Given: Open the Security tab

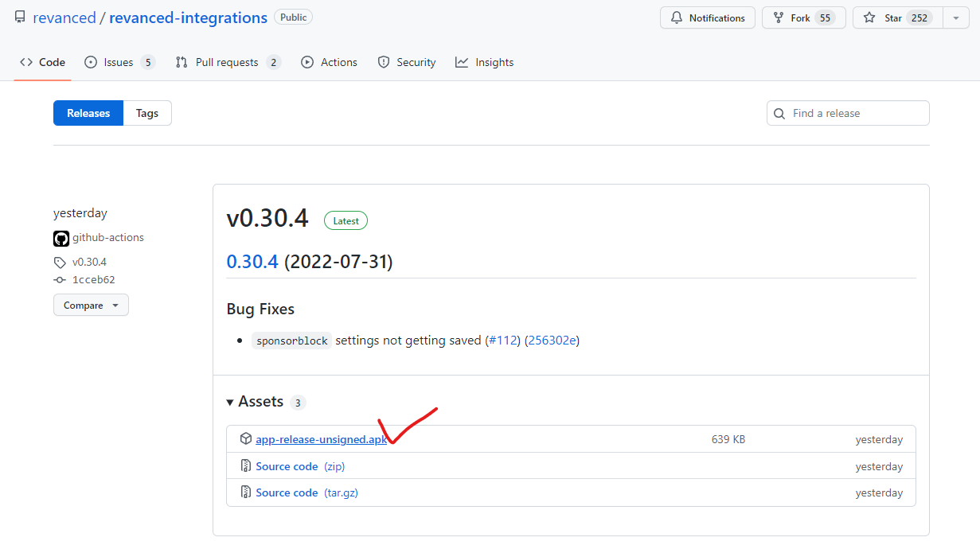Looking at the screenshot, I should (x=406, y=62).
